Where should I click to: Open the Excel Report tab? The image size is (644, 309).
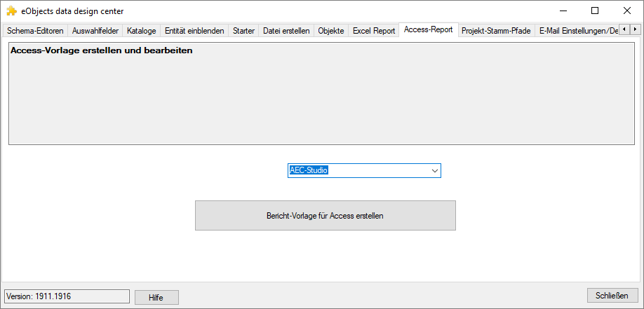[x=374, y=31]
